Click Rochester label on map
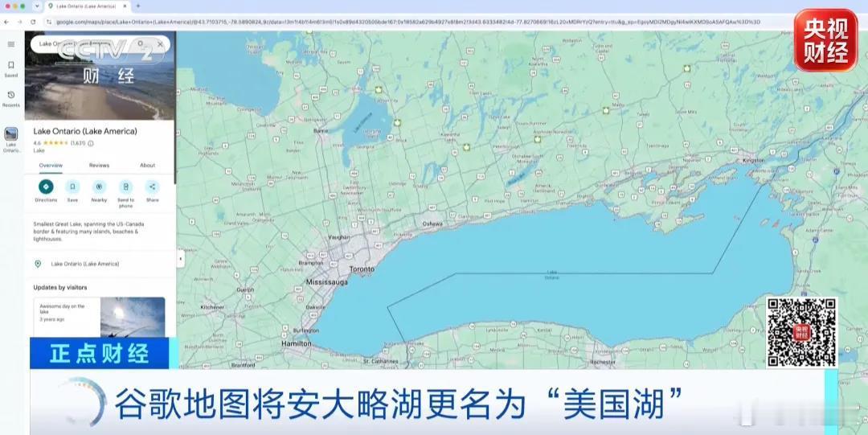The image size is (868, 435). [603, 362]
